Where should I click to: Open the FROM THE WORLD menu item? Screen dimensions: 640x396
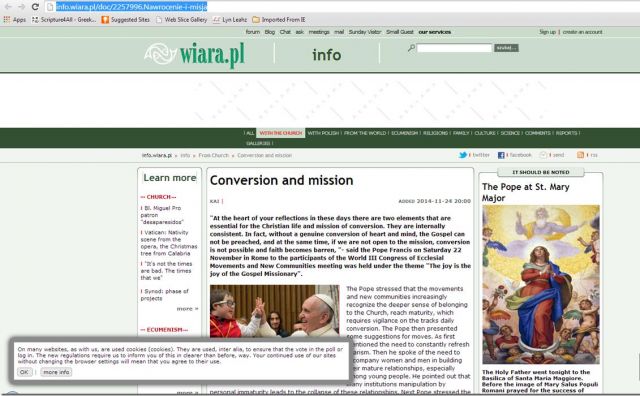(365, 133)
